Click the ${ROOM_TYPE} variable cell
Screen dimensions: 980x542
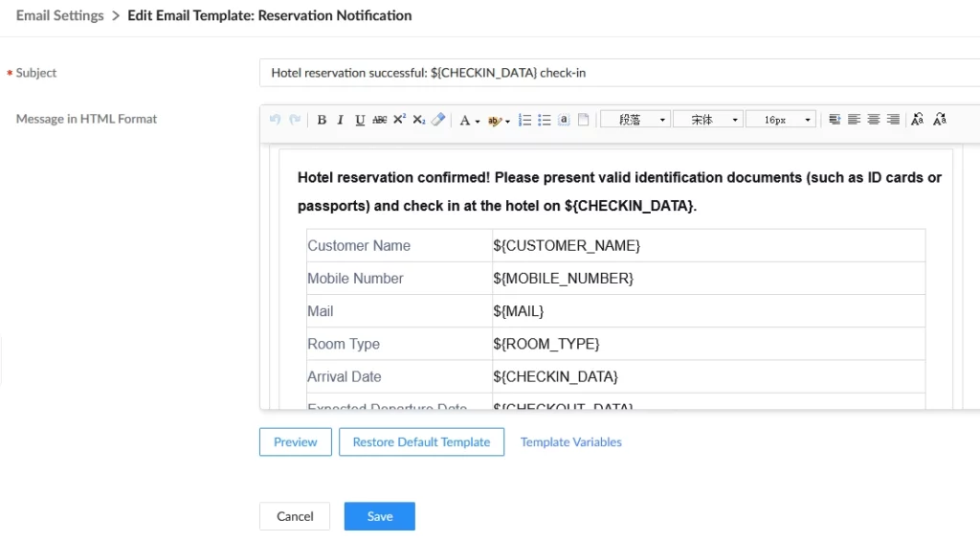(x=708, y=344)
